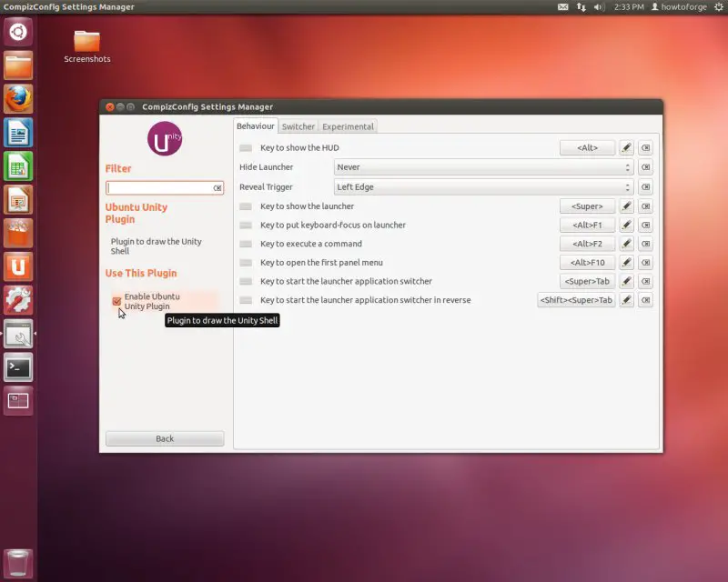
Task: Toggle Enable Ubuntu Unity Plugin checkbox
Action: point(116,301)
